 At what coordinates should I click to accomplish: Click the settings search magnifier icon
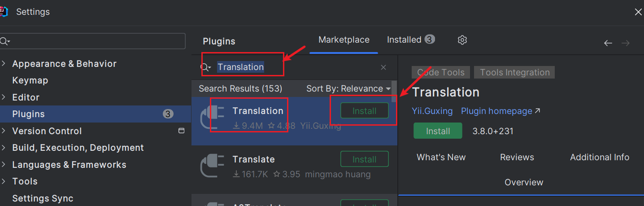(x=4, y=41)
